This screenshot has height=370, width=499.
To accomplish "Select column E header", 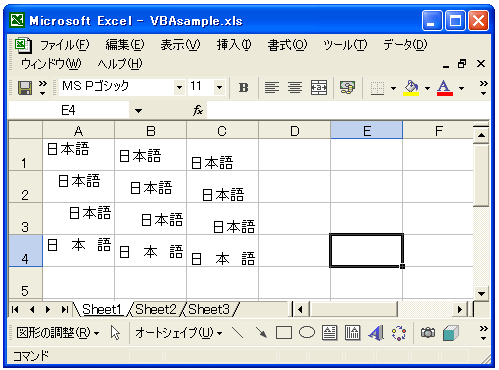I will [367, 130].
